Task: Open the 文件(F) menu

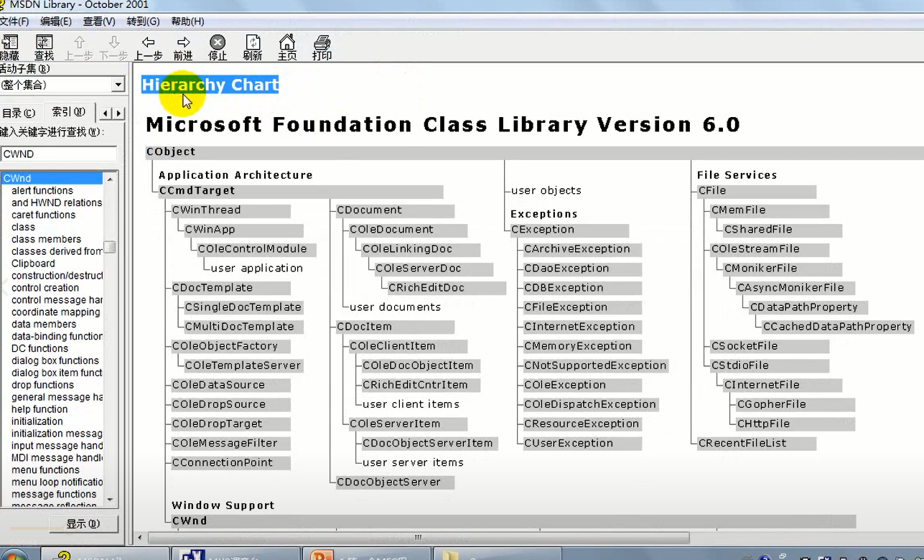Action: point(14,22)
